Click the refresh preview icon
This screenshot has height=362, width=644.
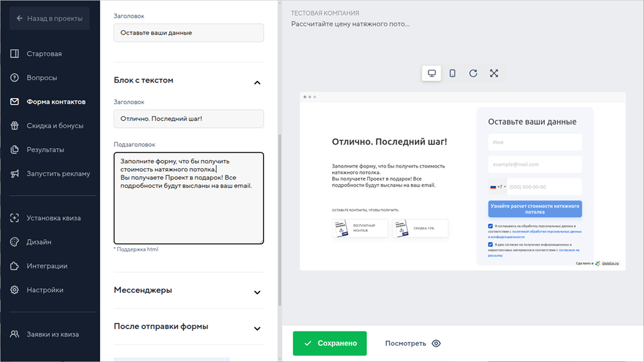tap(473, 73)
